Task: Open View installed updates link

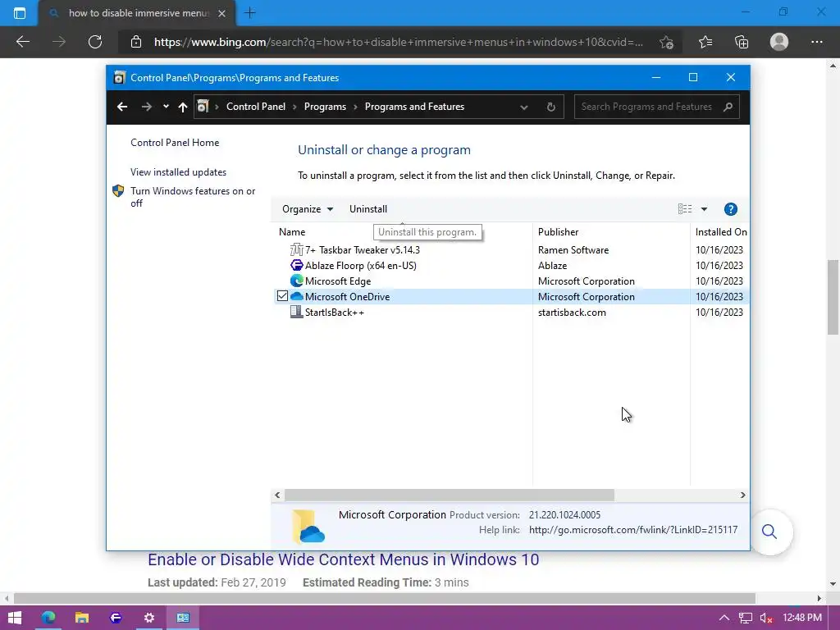Action: 178,172
